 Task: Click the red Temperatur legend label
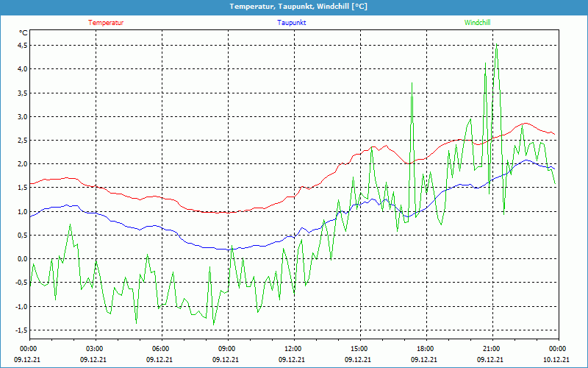[106, 23]
